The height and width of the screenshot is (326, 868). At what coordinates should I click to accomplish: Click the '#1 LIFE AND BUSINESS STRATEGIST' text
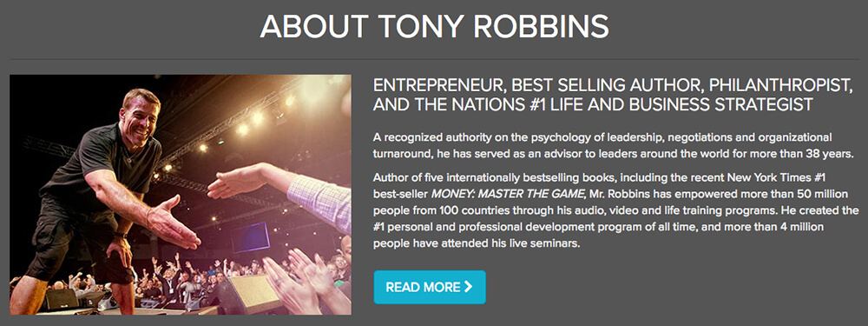pos(671,105)
